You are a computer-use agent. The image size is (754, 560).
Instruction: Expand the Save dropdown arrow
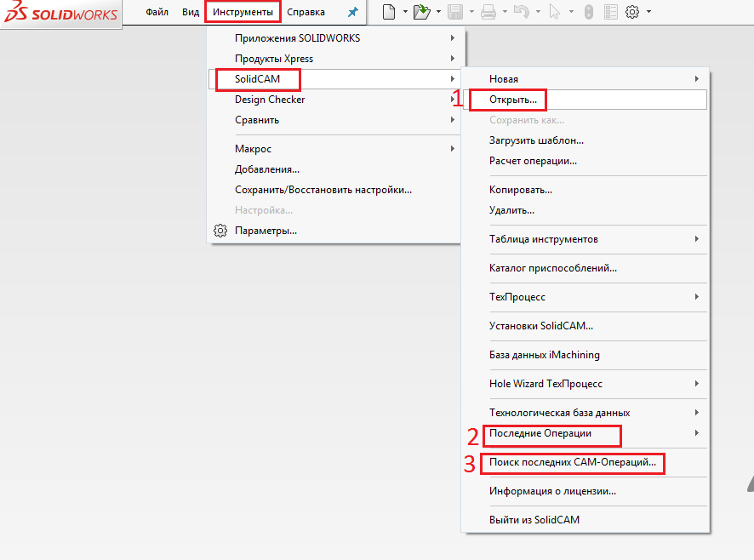[471, 12]
